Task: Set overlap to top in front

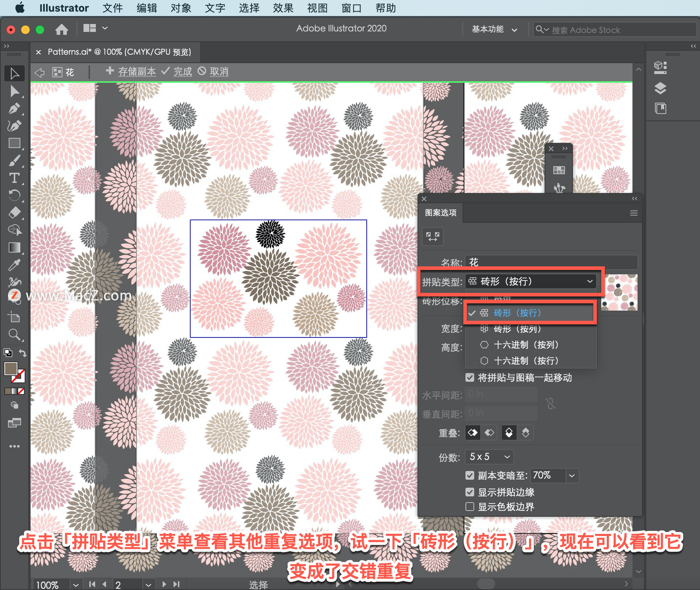Action: (509, 433)
